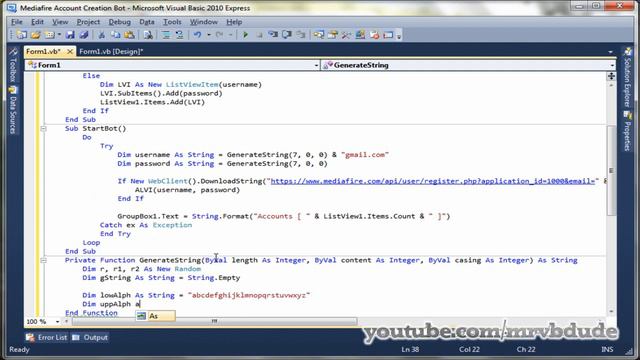Image resolution: width=640 pixels, height=360 pixels.
Task: Click the Redo arrow icon
Action: tap(220, 35)
